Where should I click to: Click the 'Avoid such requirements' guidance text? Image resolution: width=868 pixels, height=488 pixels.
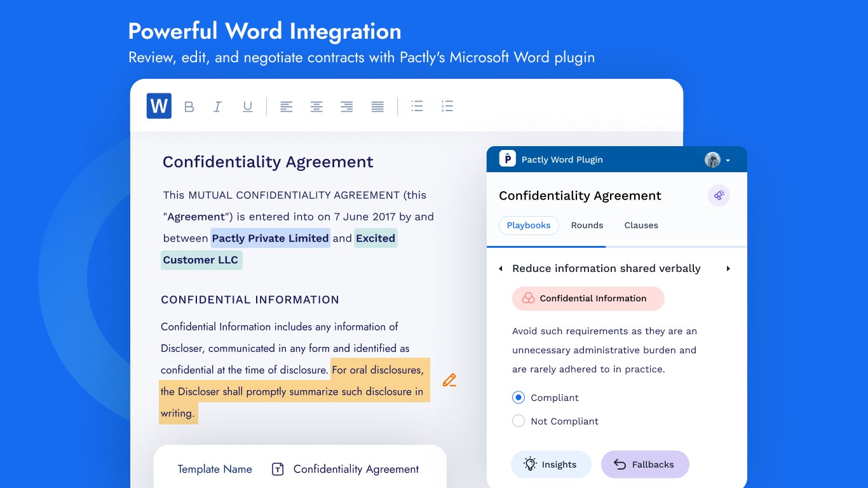pos(605,350)
